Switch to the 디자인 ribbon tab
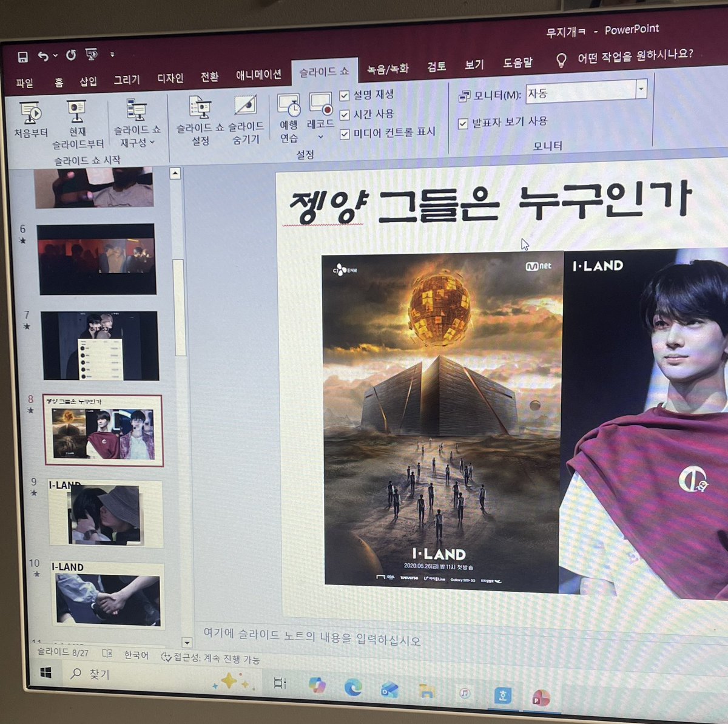The width and height of the screenshot is (728, 724). [x=170, y=78]
